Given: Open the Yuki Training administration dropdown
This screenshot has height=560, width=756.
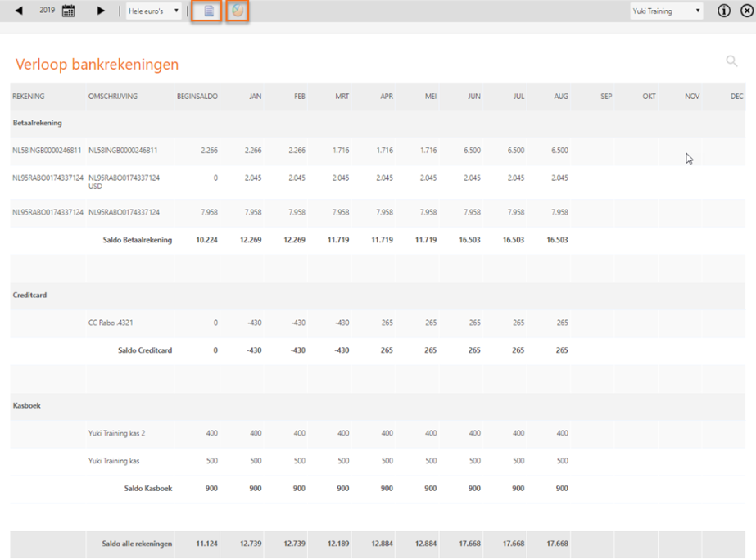Looking at the screenshot, I should coord(667,11).
